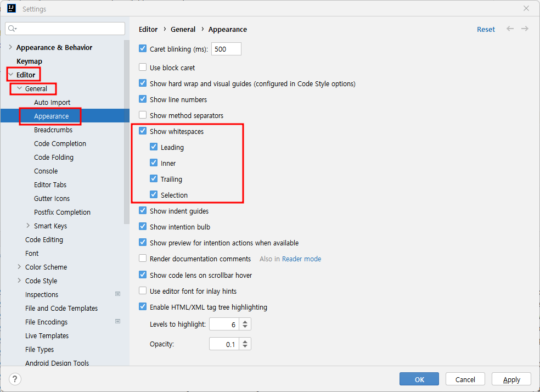
Task: Disable Show line numbers
Action: coord(143,99)
